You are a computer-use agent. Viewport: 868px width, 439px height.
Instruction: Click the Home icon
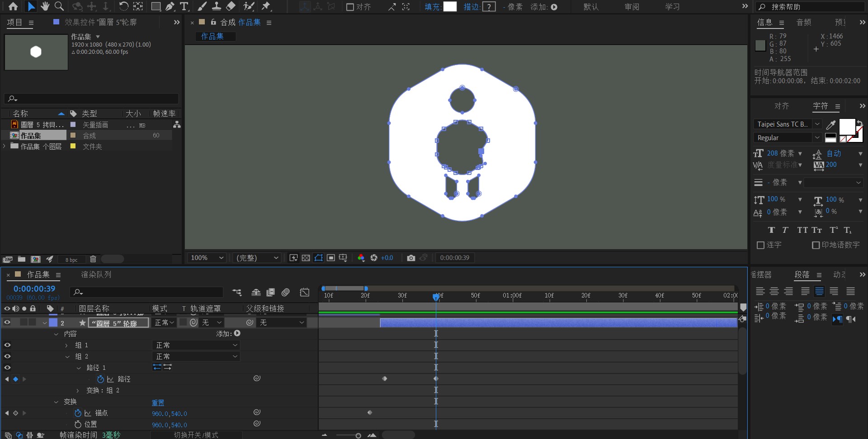(x=13, y=6)
